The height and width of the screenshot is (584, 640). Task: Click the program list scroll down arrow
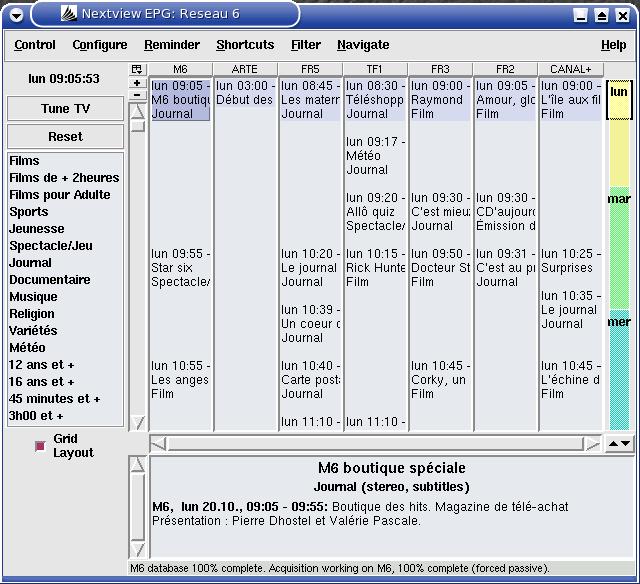pos(138,423)
